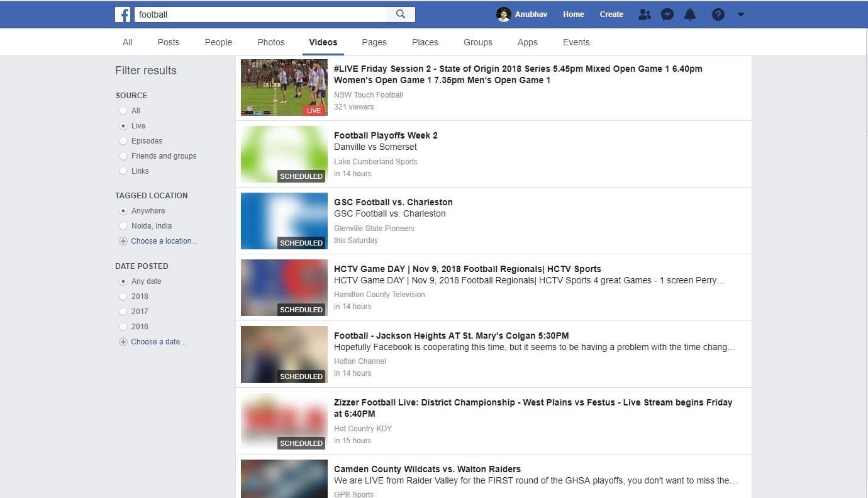The width and height of the screenshot is (868, 498).
Task: Expand the account dropdown arrow
Action: coord(740,14)
